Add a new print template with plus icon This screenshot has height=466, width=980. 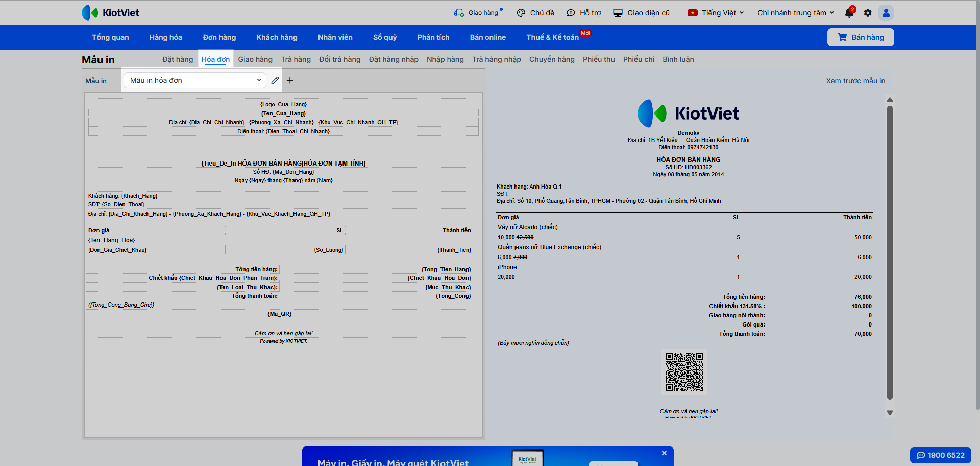pyautogui.click(x=290, y=80)
